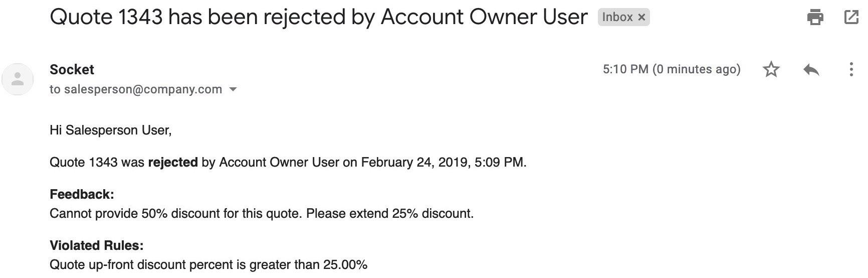Expand recipient details dropdown arrow
The height and width of the screenshot is (278, 868).
tap(233, 90)
